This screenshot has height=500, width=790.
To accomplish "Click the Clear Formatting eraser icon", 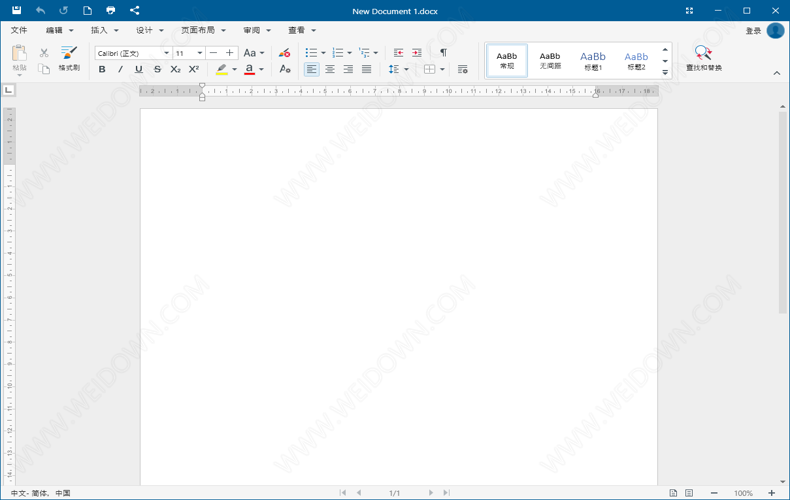I will (284, 52).
